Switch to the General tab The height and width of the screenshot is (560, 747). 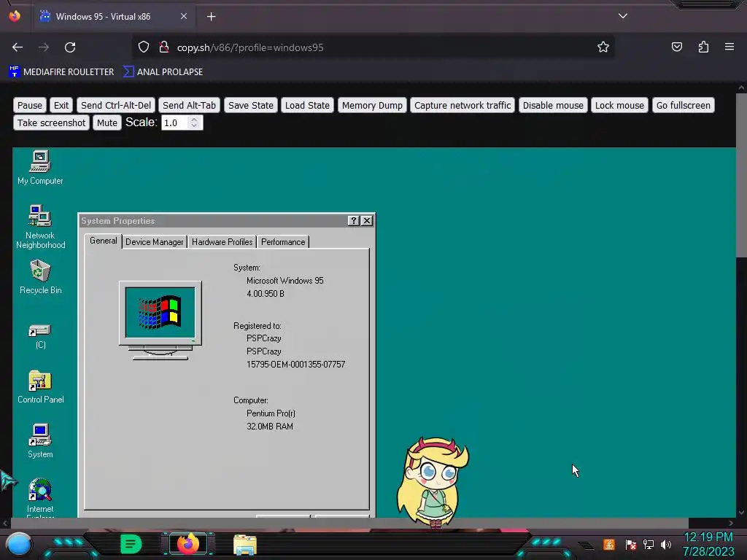[104, 241]
